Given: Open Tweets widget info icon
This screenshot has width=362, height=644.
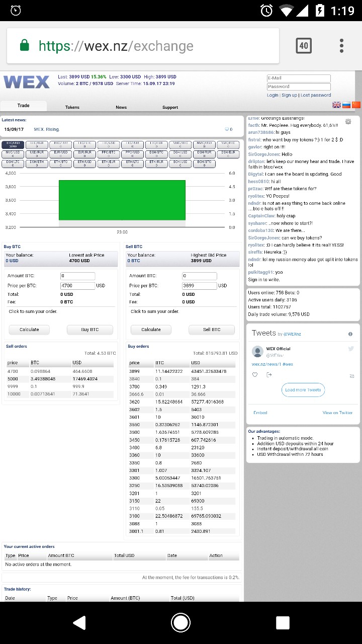Looking at the screenshot, I should (x=350, y=334).
